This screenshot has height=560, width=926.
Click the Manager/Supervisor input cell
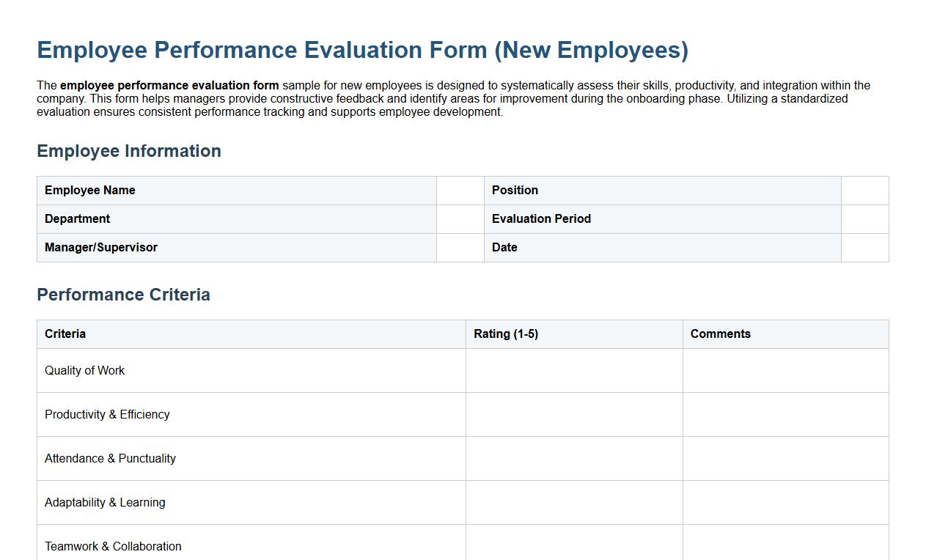click(460, 247)
